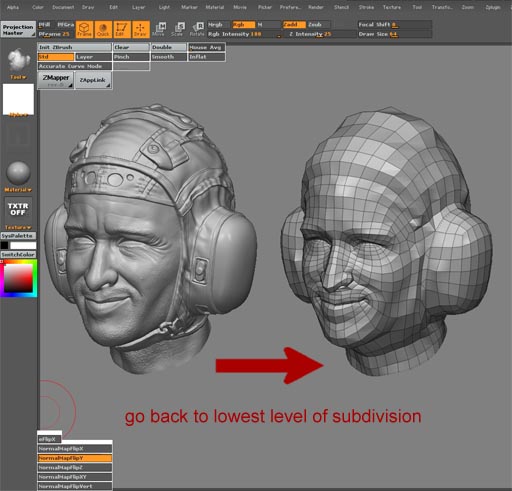Click the white main color swatch
This screenshot has width=512, height=491.
click(23, 246)
